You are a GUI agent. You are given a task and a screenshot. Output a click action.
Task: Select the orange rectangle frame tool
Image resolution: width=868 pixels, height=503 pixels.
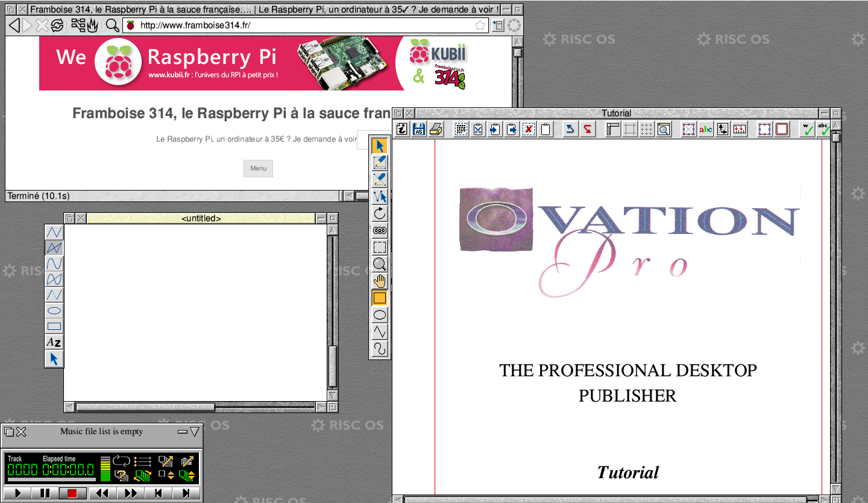click(380, 298)
